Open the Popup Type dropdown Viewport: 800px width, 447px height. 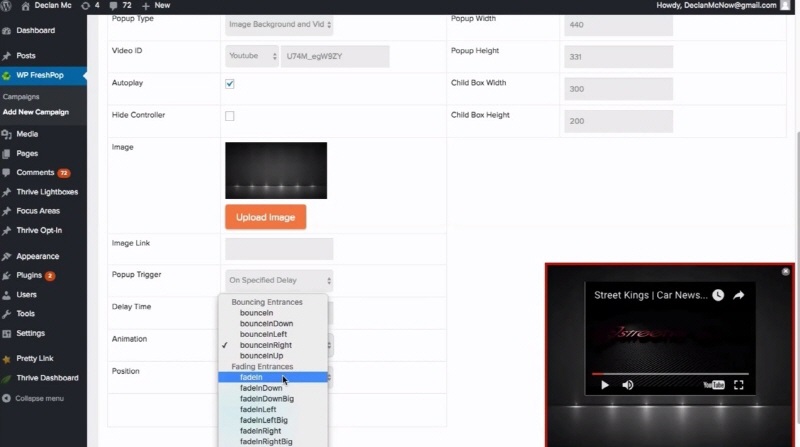[279, 24]
